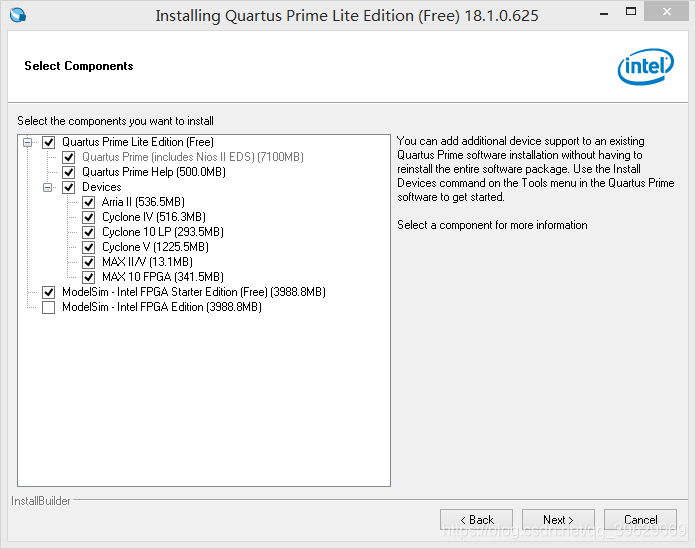Image resolution: width=696 pixels, height=549 pixels.
Task: Click 'Quartus Prime (includes Nios II EDS) (7100MB)' text
Action: (x=193, y=157)
